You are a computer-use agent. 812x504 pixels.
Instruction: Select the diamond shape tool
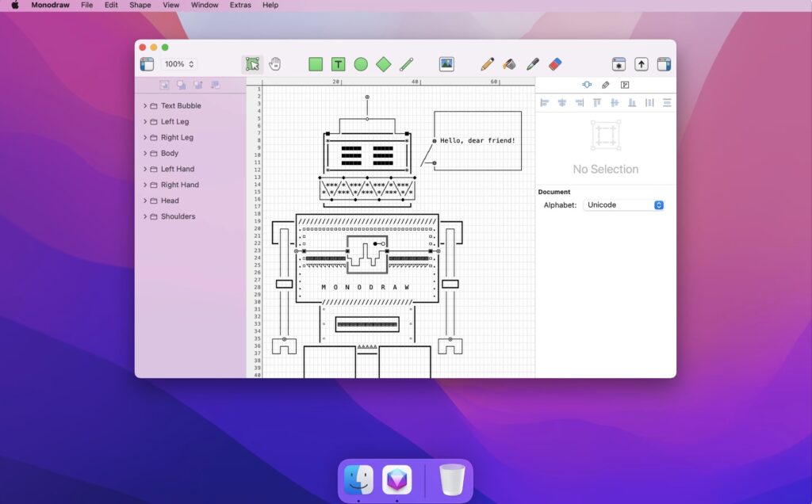coord(383,64)
